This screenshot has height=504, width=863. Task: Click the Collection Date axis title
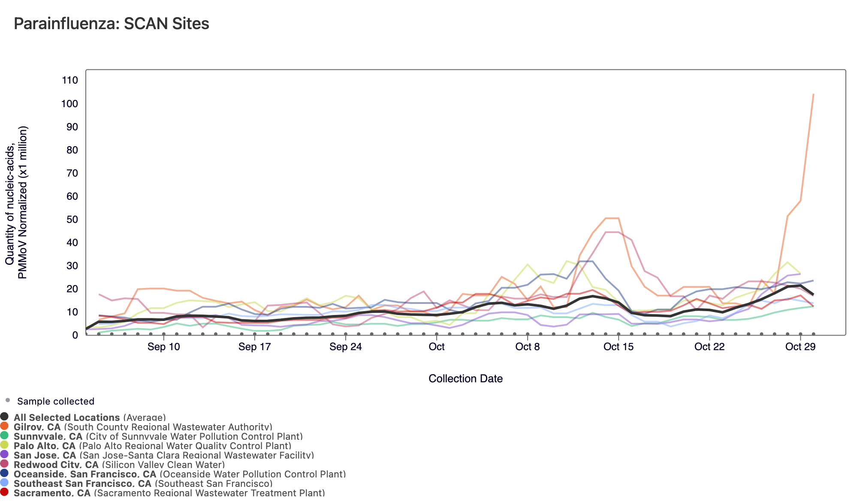click(x=465, y=379)
